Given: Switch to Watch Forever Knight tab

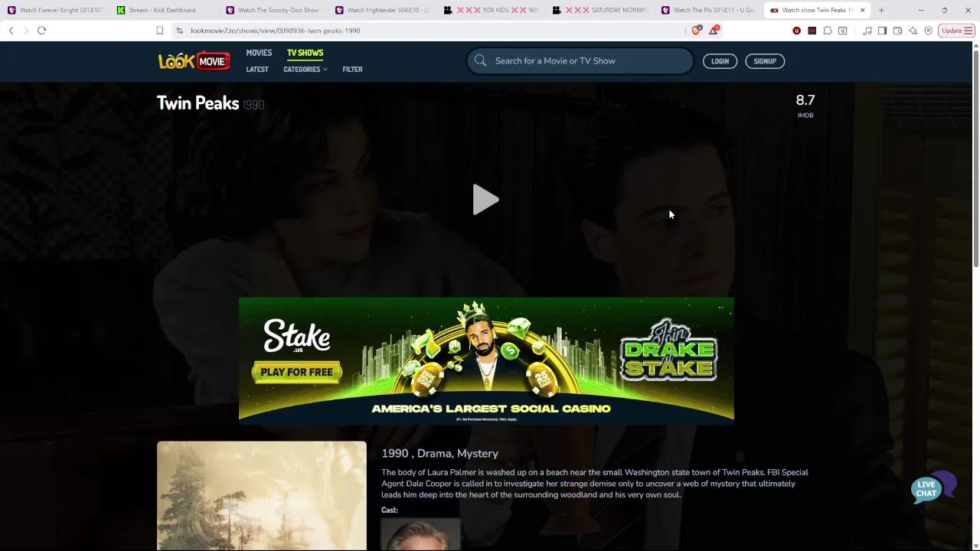Looking at the screenshot, I should coord(54,10).
